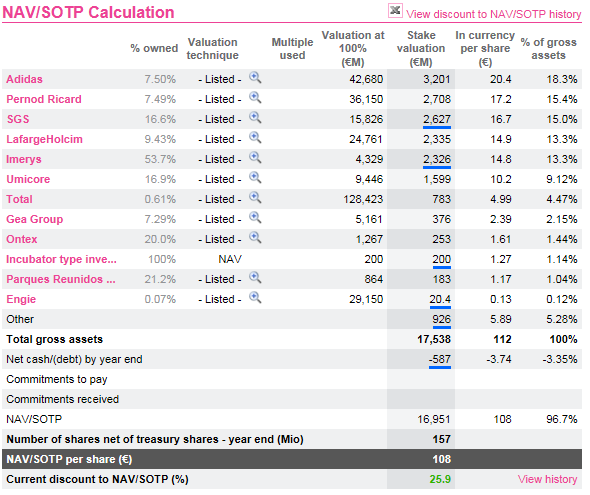Screen dimensions: 590x495
Task: Click NAV technique in Incubator row
Action: pos(230,259)
